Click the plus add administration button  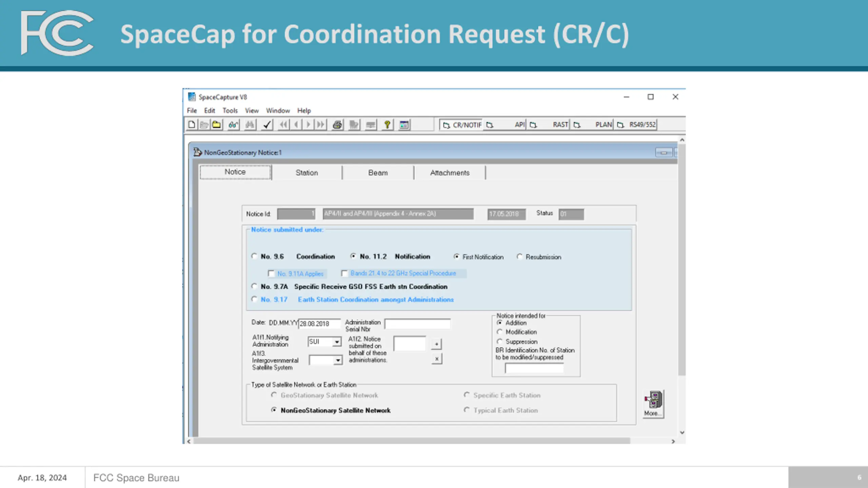click(x=437, y=344)
